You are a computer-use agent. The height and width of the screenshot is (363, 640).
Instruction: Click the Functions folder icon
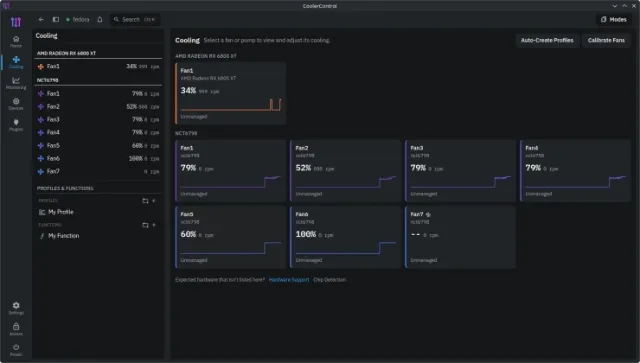click(145, 225)
